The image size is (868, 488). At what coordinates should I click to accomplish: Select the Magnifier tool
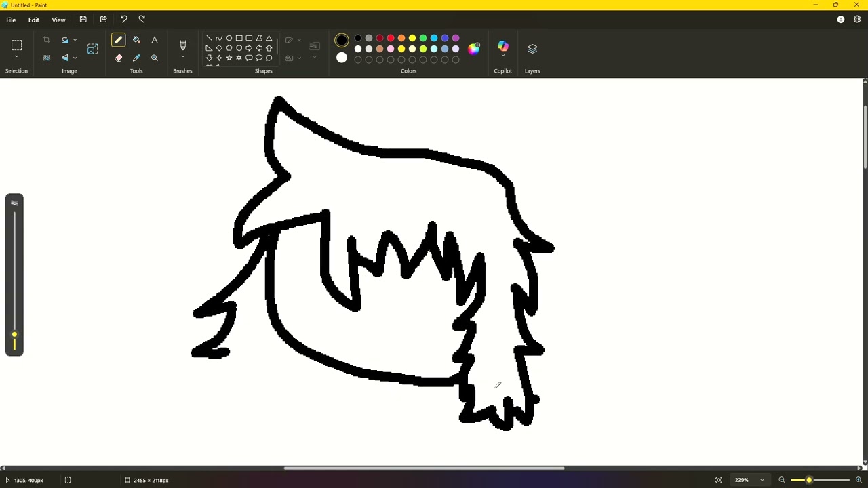155,58
